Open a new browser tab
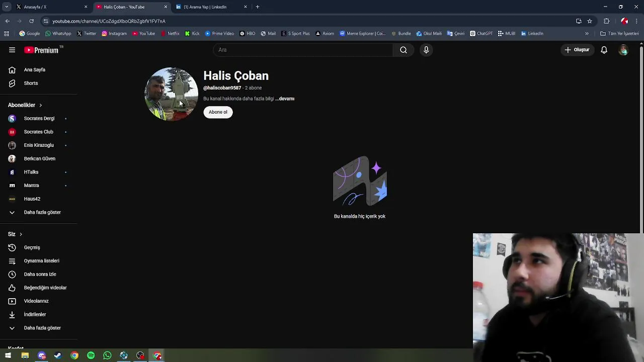644x362 pixels. coord(258,7)
